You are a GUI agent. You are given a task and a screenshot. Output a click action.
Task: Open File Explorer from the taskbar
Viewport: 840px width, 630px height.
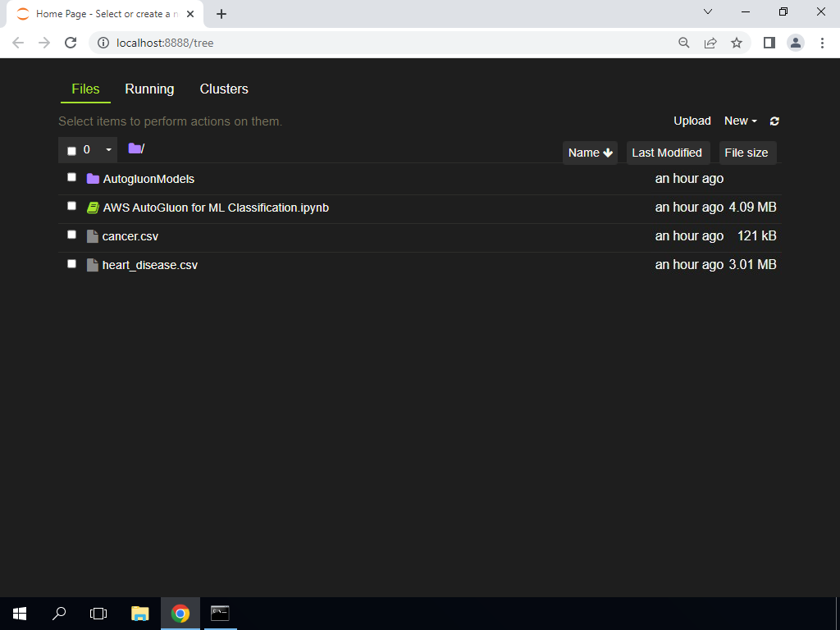(x=139, y=614)
